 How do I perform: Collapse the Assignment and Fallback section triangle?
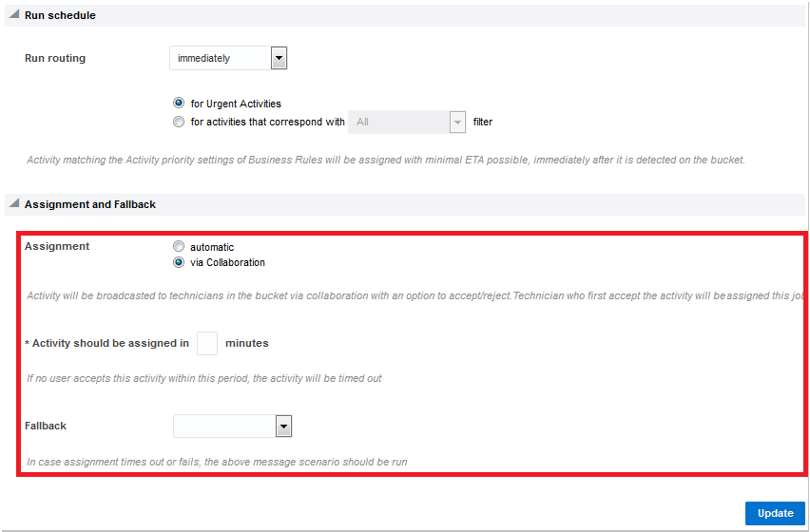point(13,204)
